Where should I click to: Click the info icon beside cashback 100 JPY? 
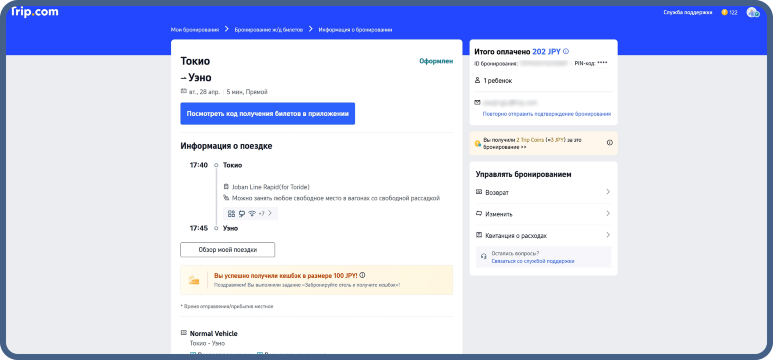click(363, 276)
